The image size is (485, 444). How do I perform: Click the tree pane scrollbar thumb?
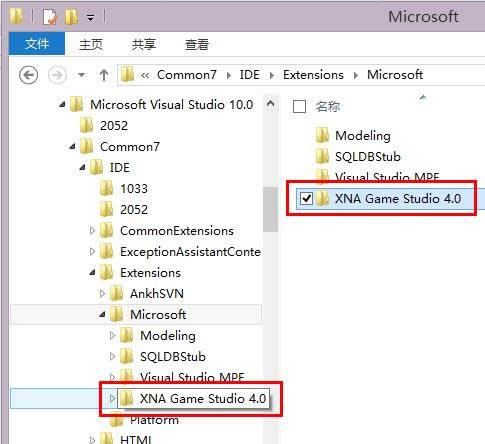pyautogui.click(x=270, y=209)
